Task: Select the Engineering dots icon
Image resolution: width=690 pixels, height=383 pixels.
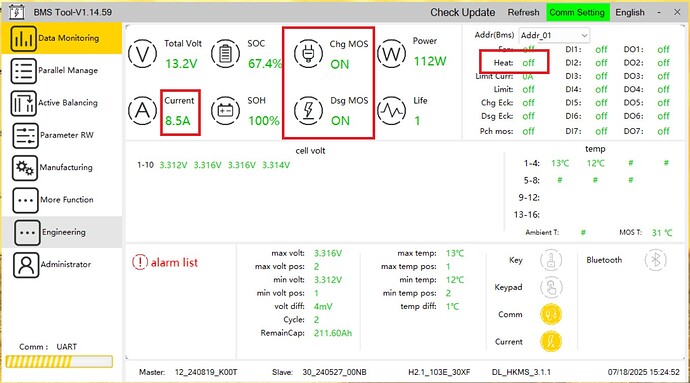Action: (27, 232)
